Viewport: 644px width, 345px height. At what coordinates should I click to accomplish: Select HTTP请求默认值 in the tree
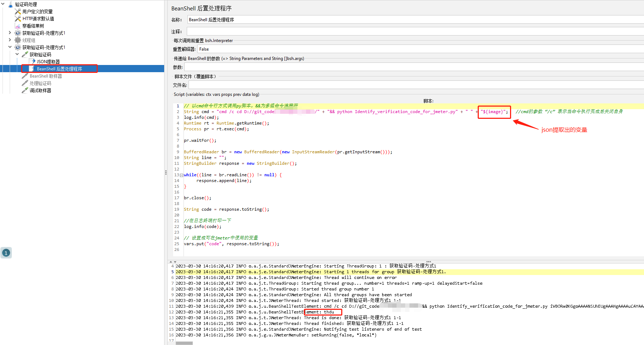pos(38,19)
